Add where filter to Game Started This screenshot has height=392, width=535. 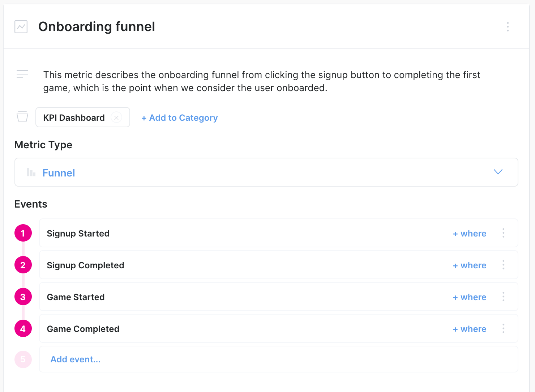coord(470,297)
